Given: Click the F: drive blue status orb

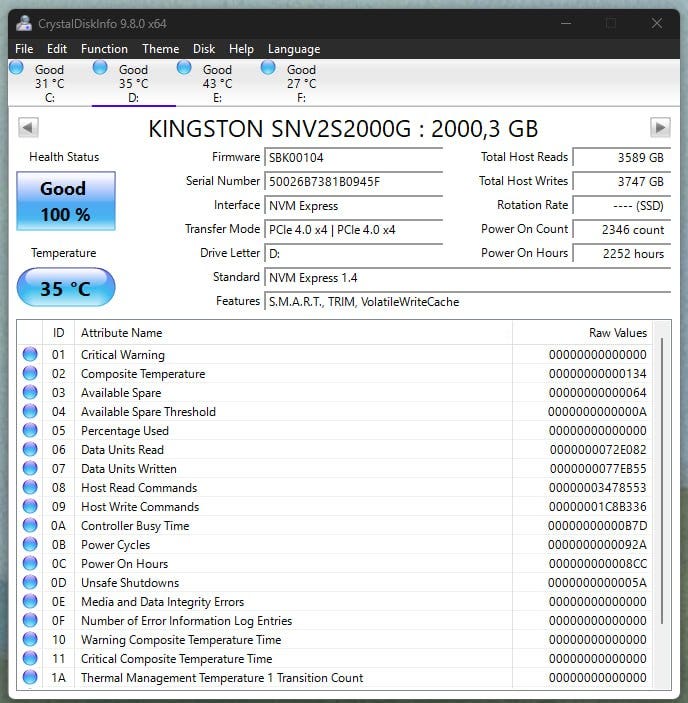Looking at the screenshot, I should click(268, 68).
